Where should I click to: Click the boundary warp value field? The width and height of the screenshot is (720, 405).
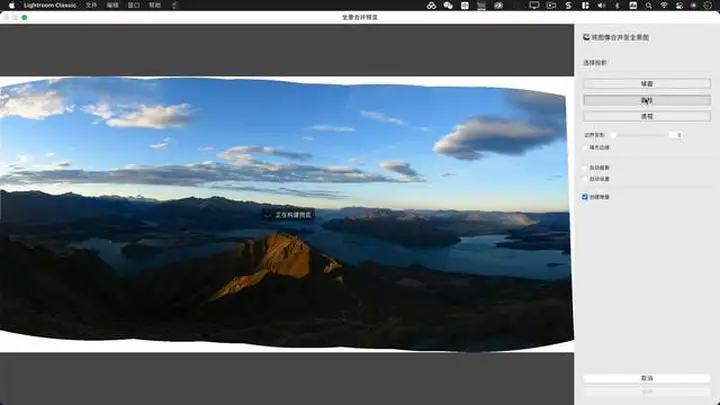pos(677,134)
